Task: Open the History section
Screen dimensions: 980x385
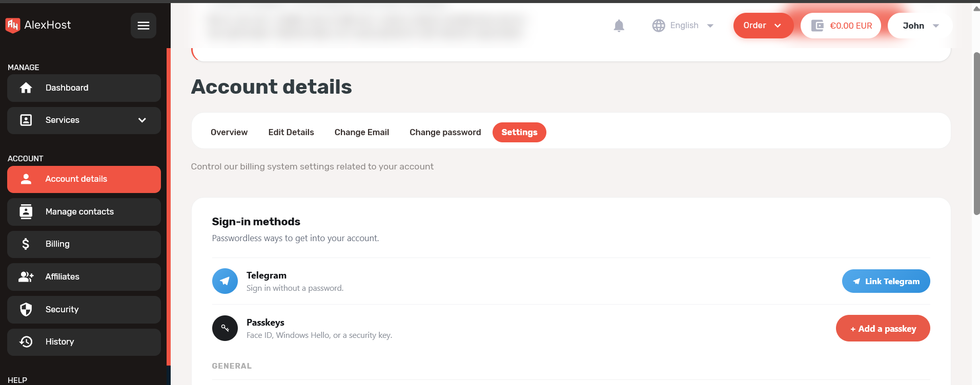Action: pyautogui.click(x=84, y=341)
